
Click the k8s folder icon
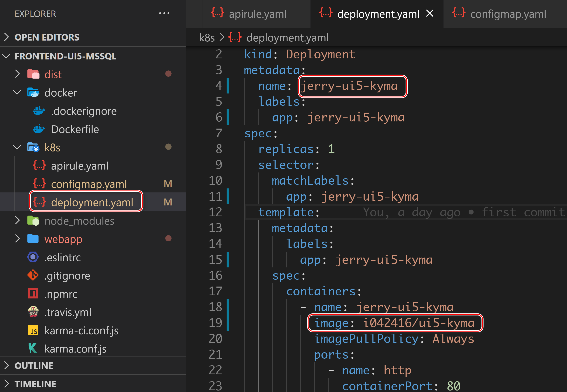coord(33,147)
